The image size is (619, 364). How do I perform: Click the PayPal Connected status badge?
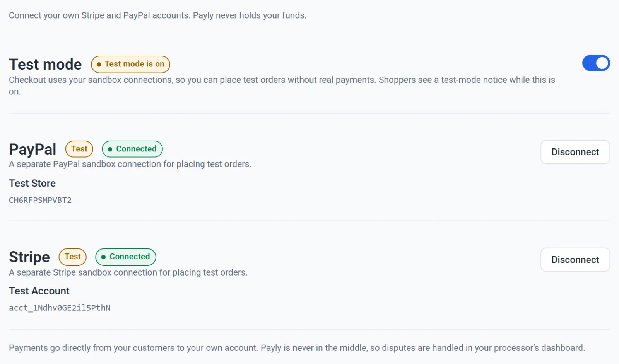[x=132, y=149]
